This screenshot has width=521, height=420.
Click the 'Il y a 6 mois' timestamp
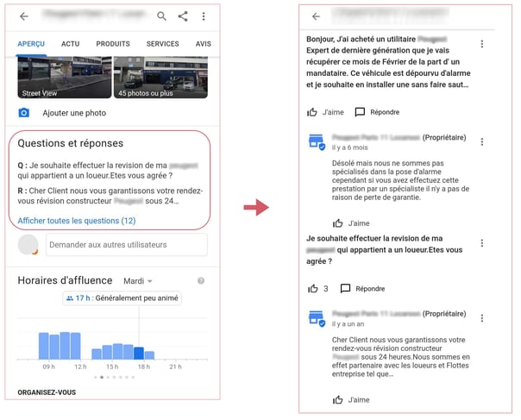pyautogui.click(x=349, y=147)
